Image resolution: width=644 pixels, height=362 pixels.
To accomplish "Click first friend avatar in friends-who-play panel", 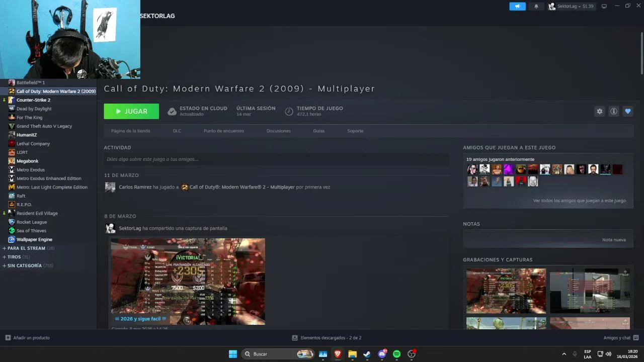I will click(x=472, y=169).
